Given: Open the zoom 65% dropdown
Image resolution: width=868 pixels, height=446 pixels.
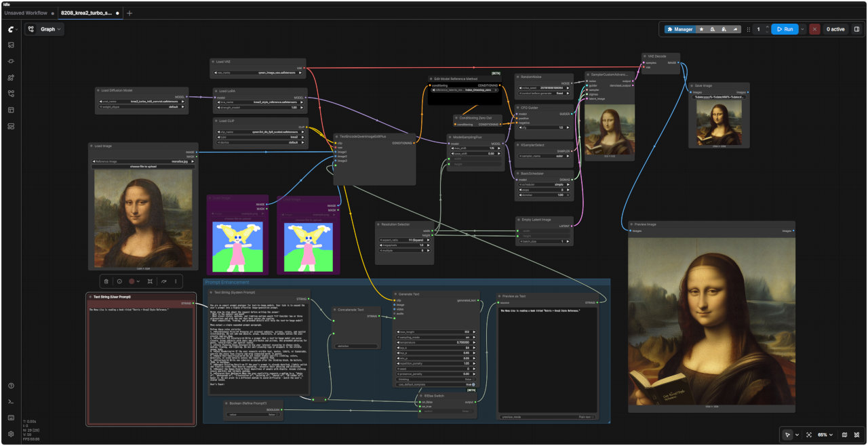Looking at the screenshot, I should click(x=825, y=434).
